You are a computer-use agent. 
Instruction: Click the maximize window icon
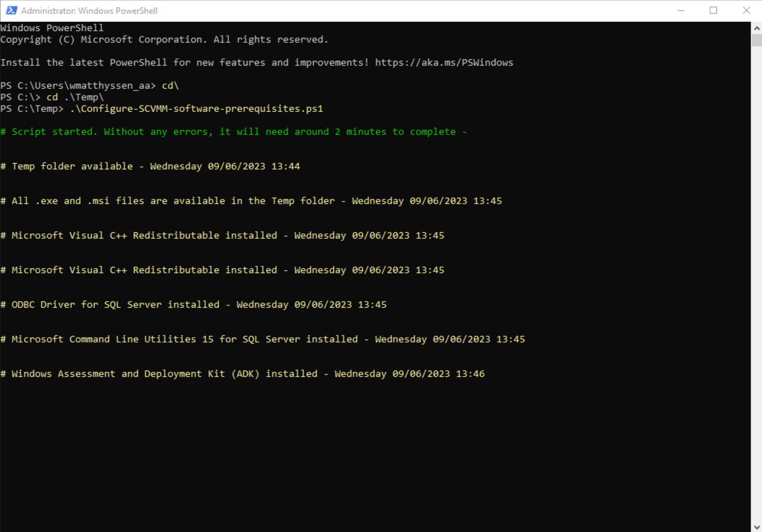714,10
